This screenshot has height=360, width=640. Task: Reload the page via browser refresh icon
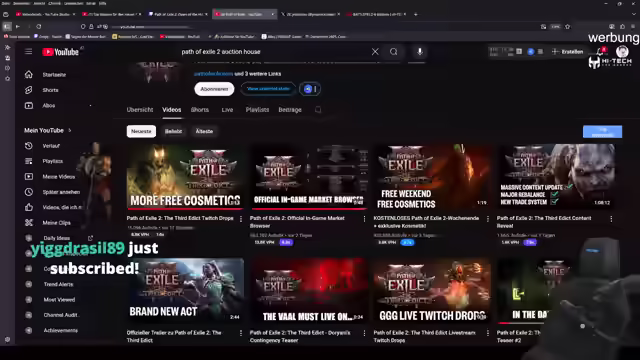point(39,27)
